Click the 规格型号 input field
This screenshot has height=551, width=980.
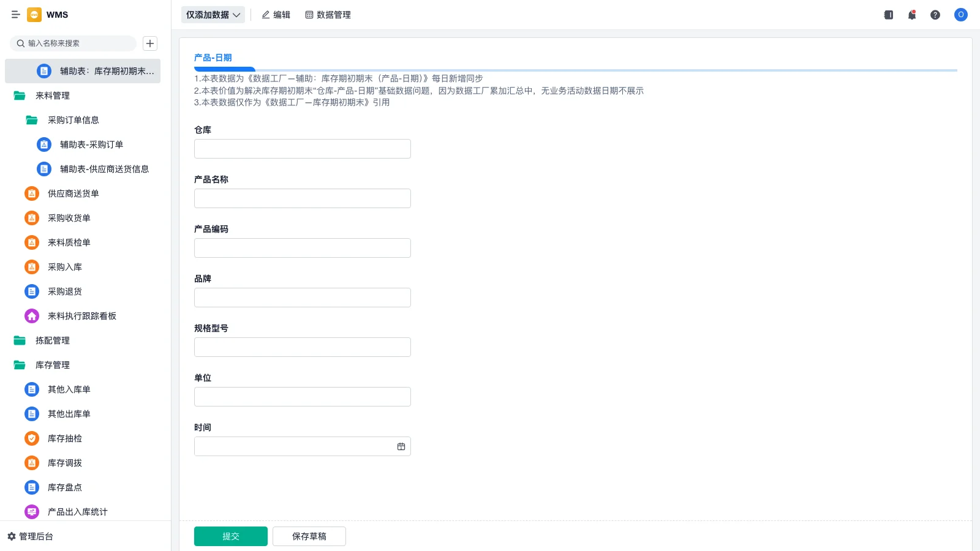click(303, 347)
